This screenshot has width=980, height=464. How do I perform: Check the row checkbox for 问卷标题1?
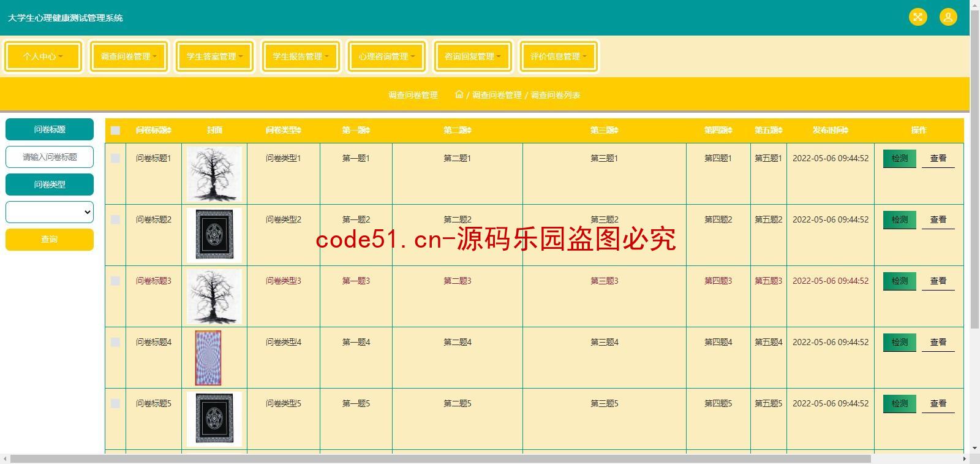point(115,158)
